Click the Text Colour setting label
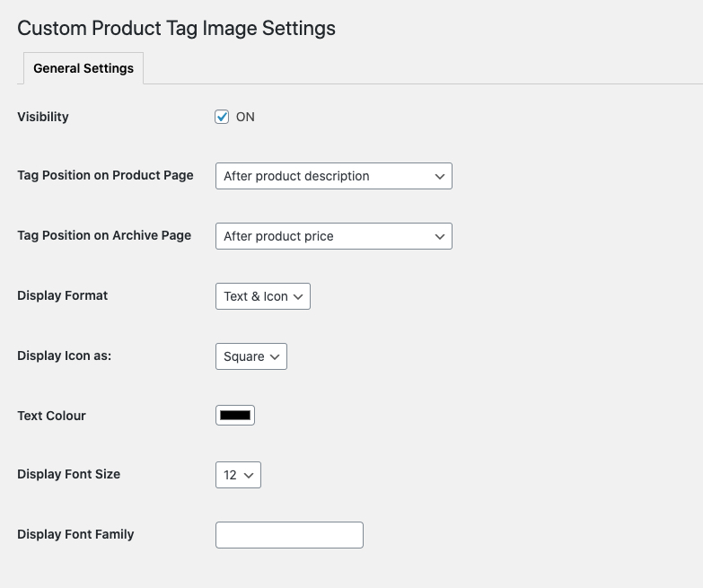Image resolution: width=703 pixels, height=588 pixels. pyautogui.click(x=51, y=416)
